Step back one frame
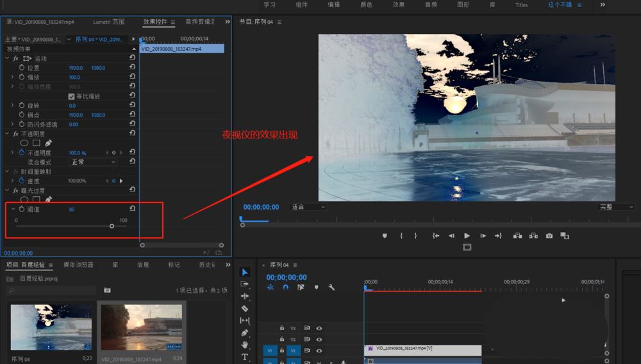This screenshot has height=364, width=641. pos(451,236)
